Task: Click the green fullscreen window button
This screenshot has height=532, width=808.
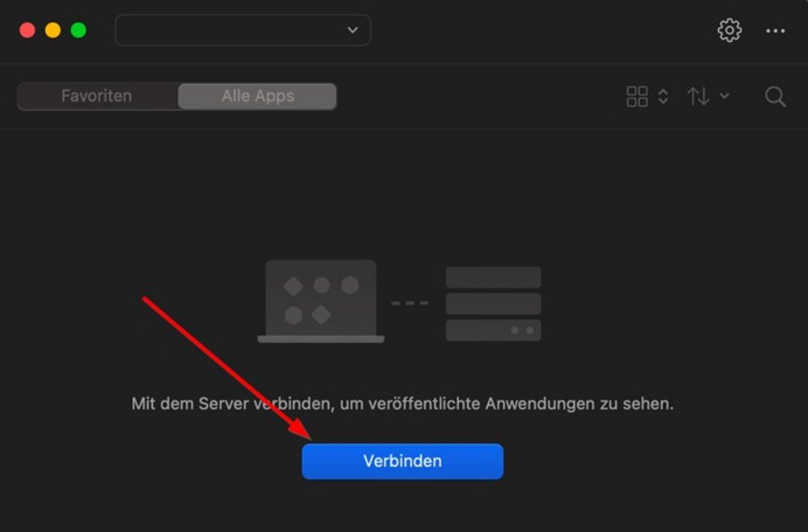Action: click(78, 30)
